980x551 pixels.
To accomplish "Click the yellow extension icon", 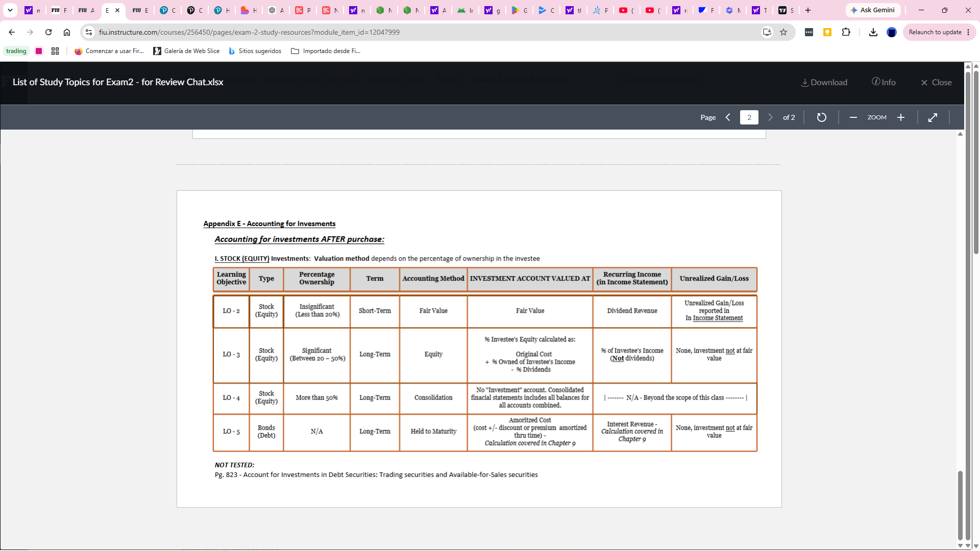I will 827,32.
